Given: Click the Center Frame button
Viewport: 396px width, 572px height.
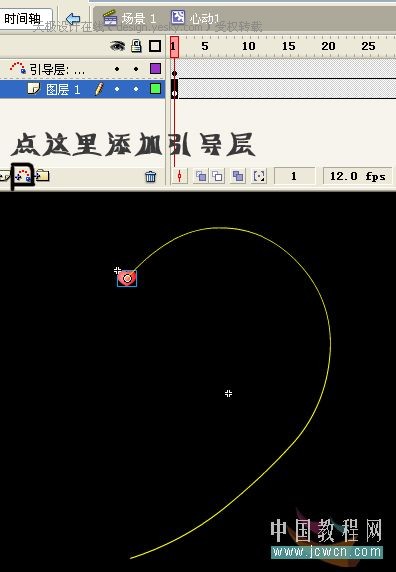Looking at the screenshot, I should [179, 177].
